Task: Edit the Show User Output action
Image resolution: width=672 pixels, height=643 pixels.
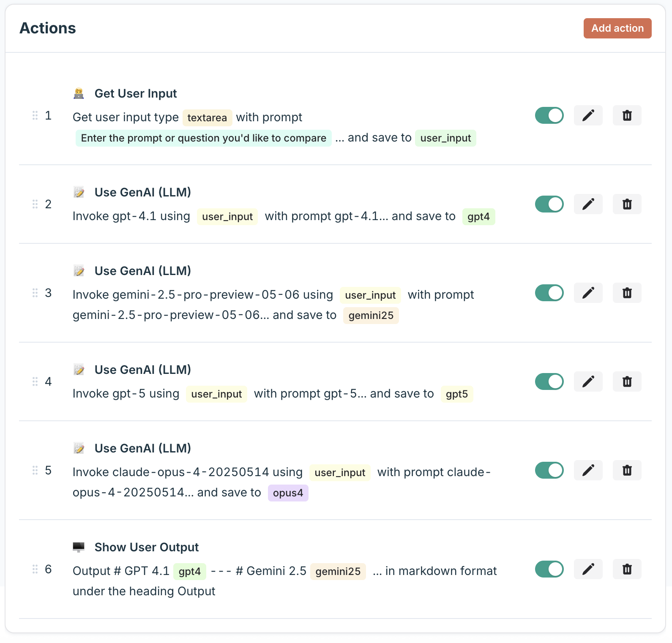Action: click(588, 569)
